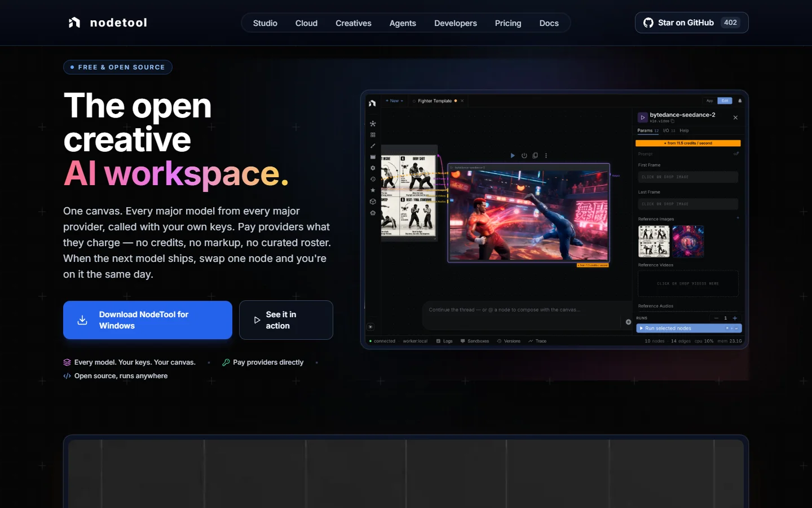Image resolution: width=812 pixels, height=508 pixels.
Task: Open the Docs nav item
Action: pyautogui.click(x=549, y=23)
